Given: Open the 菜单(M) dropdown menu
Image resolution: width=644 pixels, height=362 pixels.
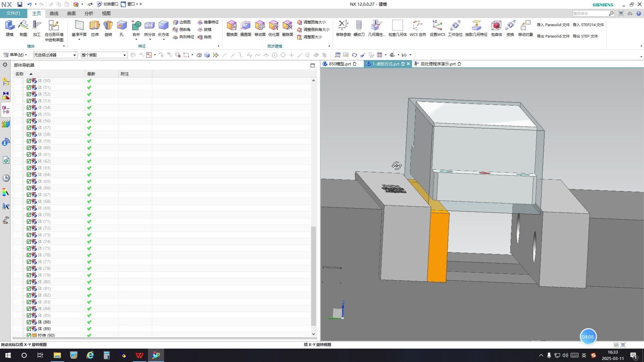Looking at the screenshot, I should tap(15, 55).
